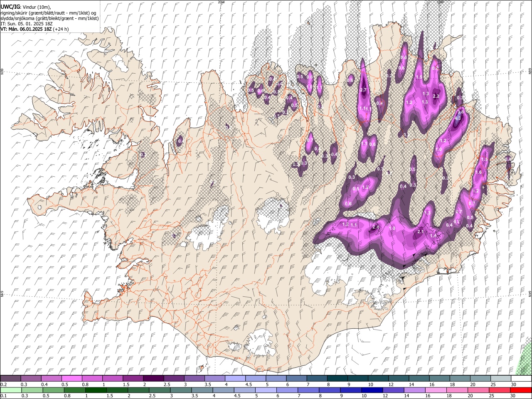Pick the dark purple snow swatch at 2
The image size is (532, 399).
(x=153, y=378)
